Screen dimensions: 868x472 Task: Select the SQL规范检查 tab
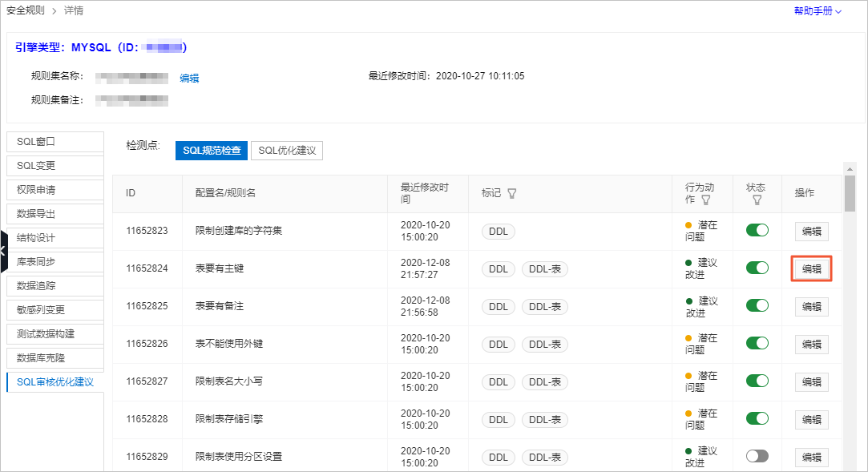212,151
